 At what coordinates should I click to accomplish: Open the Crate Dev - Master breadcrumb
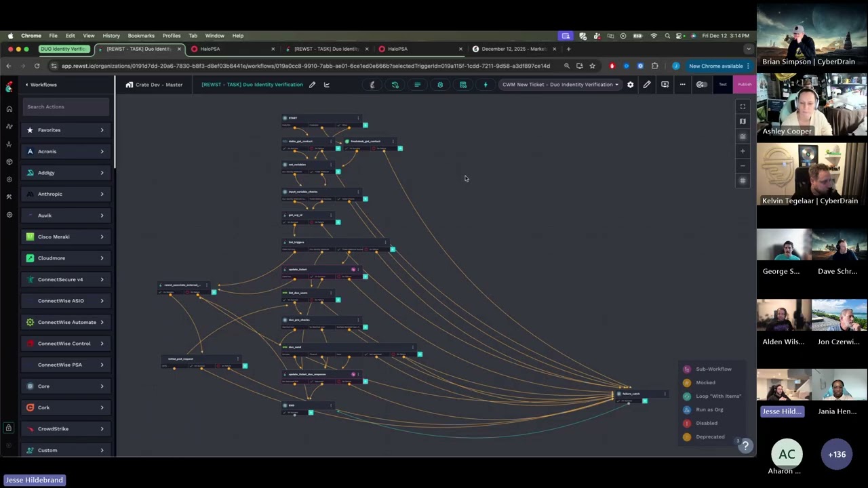154,85
